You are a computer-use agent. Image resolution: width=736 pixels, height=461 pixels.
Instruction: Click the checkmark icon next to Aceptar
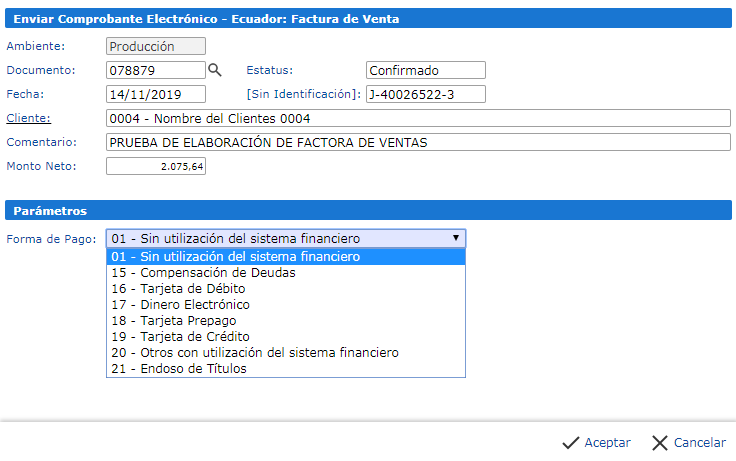point(571,442)
